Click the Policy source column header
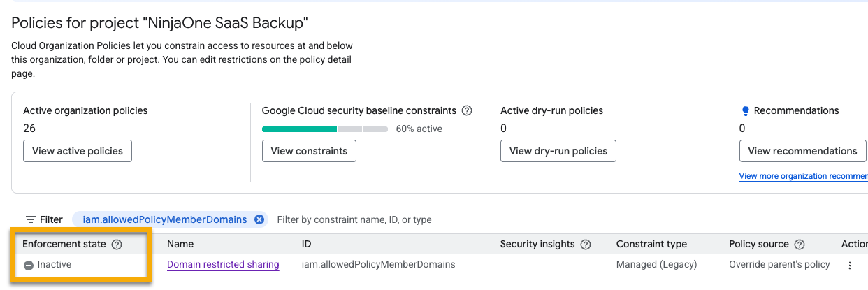The image size is (868, 290). 759,245
